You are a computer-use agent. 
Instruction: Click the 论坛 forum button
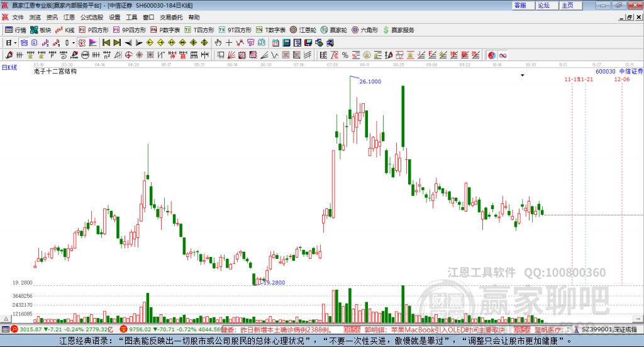click(547, 5)
